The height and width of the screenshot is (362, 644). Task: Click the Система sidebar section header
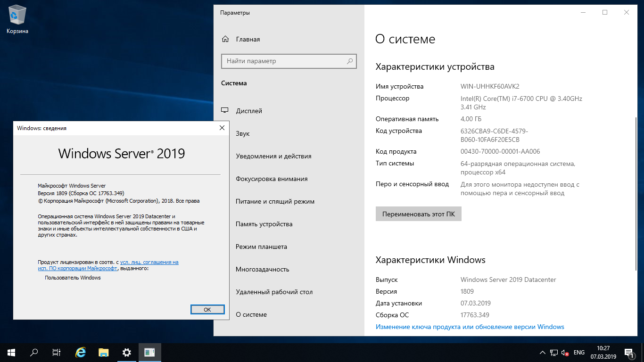pyautogui.click(x=234, y=83)
